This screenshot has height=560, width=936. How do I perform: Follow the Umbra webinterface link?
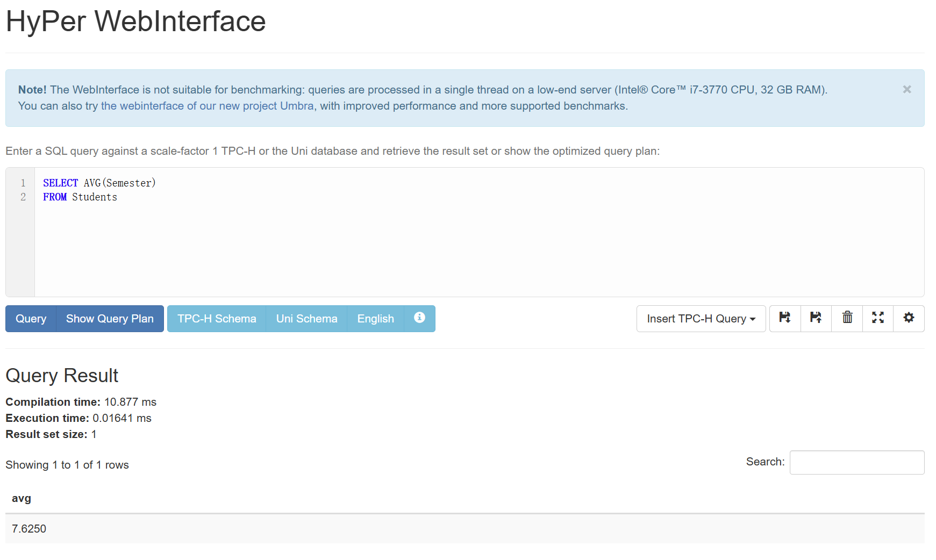tap(207, 106)
